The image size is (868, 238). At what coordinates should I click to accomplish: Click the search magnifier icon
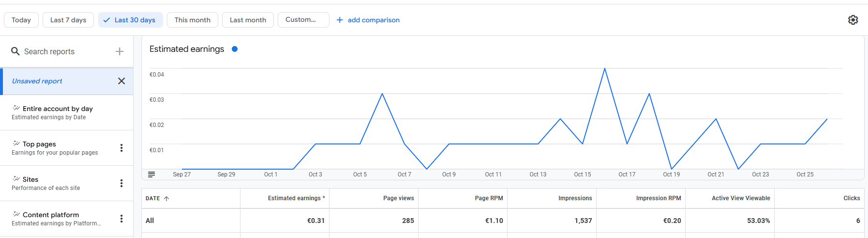tap(15, 51)
